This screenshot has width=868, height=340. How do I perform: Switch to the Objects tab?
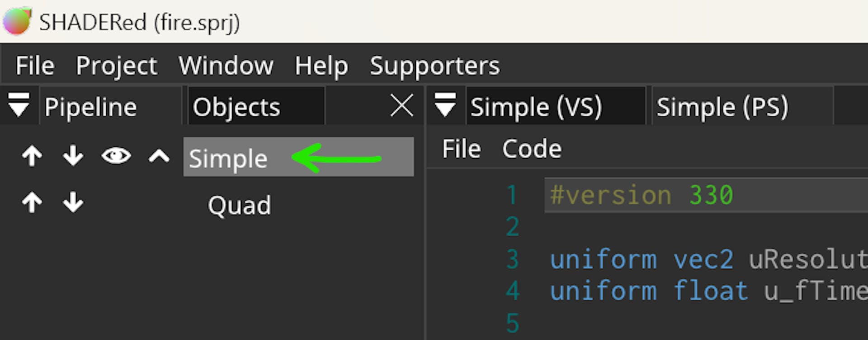(x=236, y=107)
